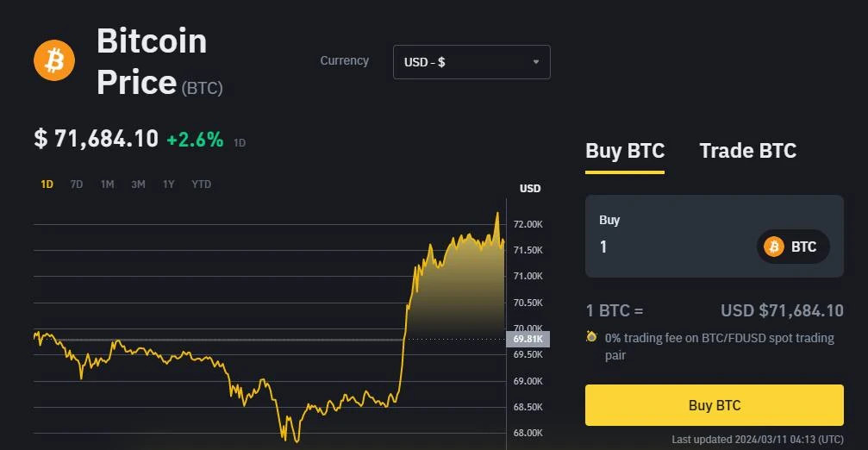Open the Trade BTC tab

click(x=747, y=151)
